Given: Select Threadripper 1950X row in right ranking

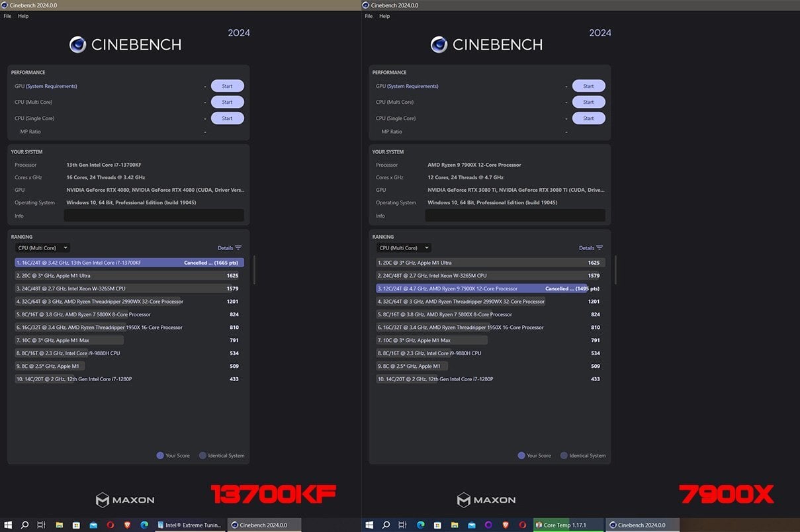Looking at the screenshot, I should [490, 328].
